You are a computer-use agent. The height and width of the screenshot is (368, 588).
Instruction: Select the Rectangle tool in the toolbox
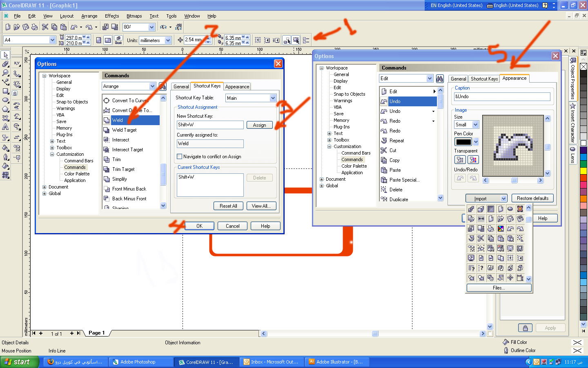coord(6,91)
